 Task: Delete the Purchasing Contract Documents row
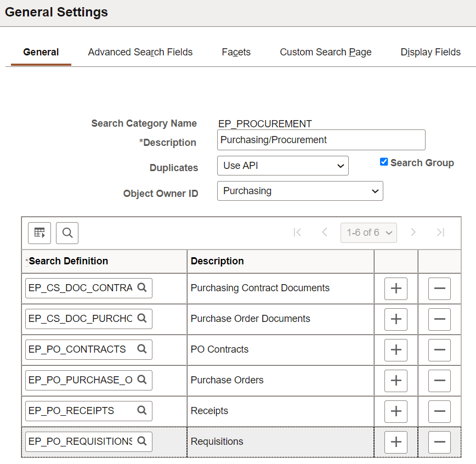[439, 288]
